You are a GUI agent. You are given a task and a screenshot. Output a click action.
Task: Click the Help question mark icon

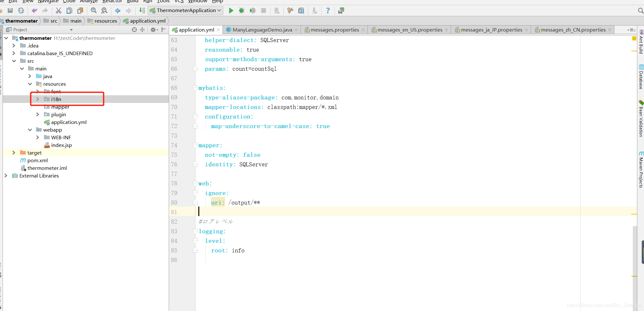(x=328, y=11)
